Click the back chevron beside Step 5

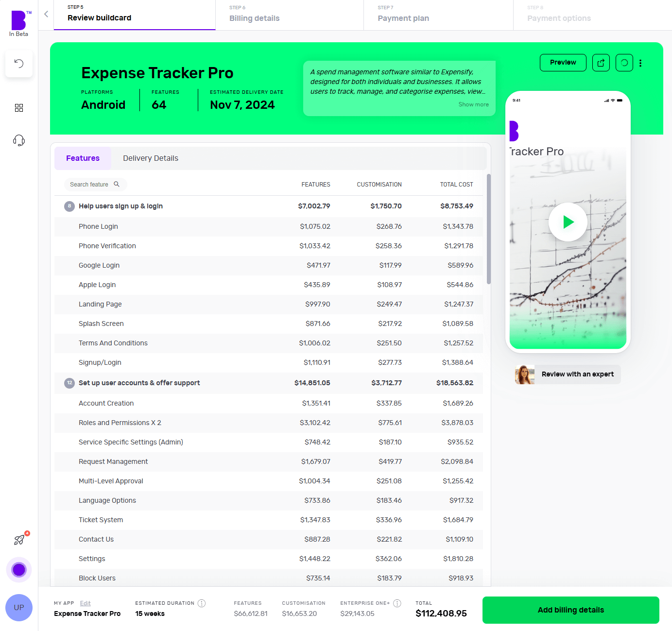pos(46,14)
